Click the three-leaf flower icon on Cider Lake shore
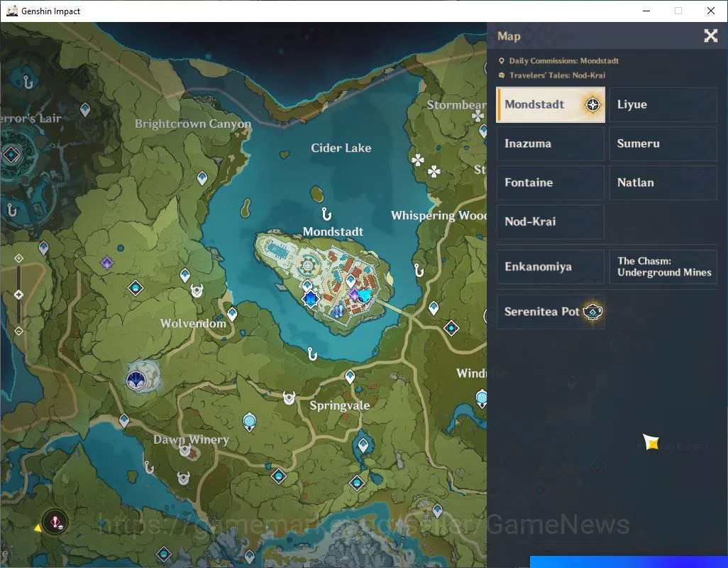This screenshot has height=568, width=728. point(418,160)
